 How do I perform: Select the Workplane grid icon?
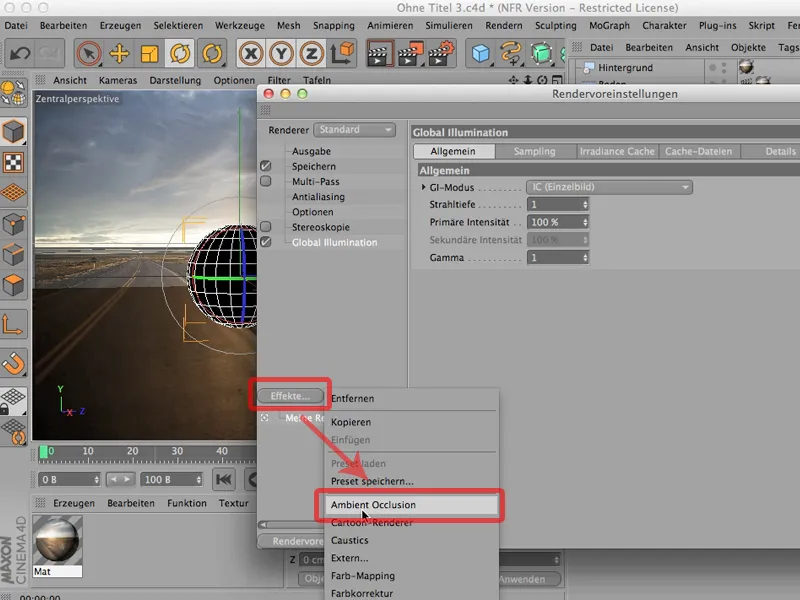tap(14, 193)
